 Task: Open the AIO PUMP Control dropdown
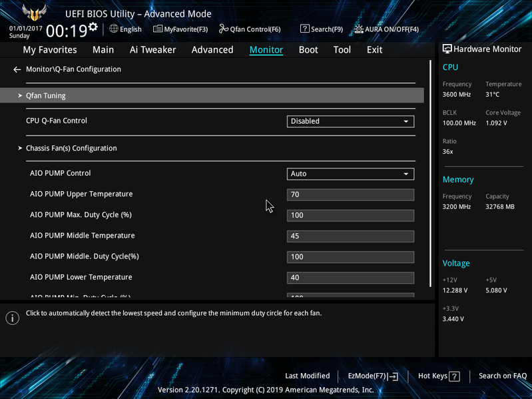pyautogui.click(x=350, y=174)
